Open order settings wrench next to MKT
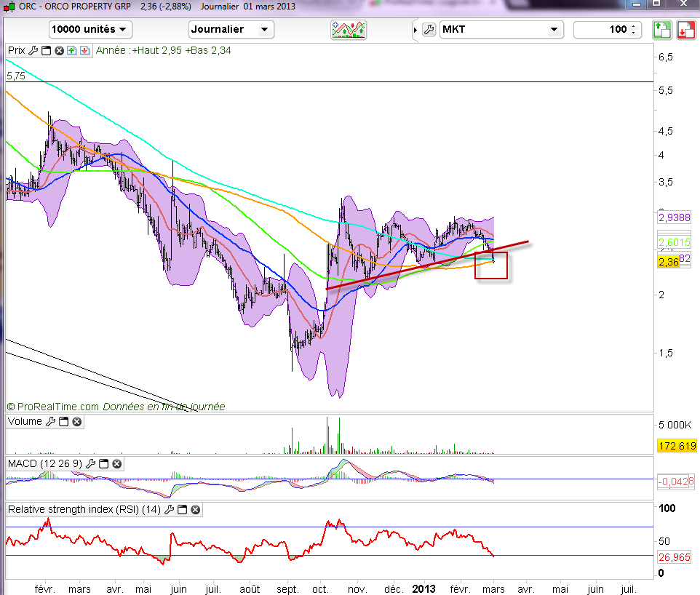 (428, 30)
